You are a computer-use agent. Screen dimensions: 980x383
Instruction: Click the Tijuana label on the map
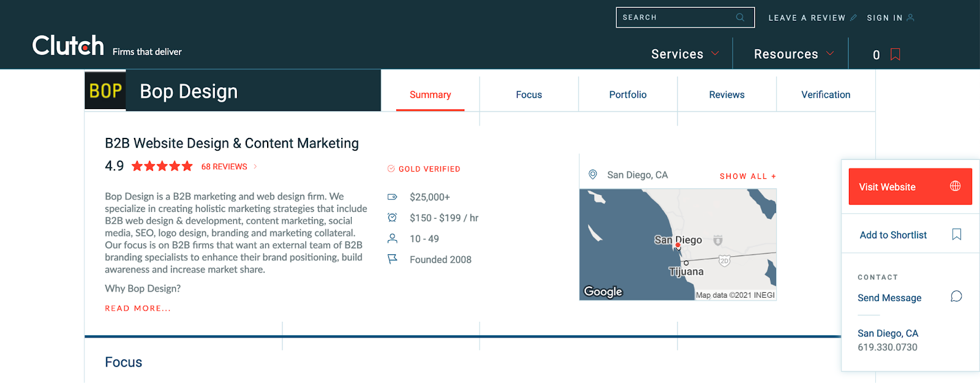pyautogui.click(x=686, y=271)
